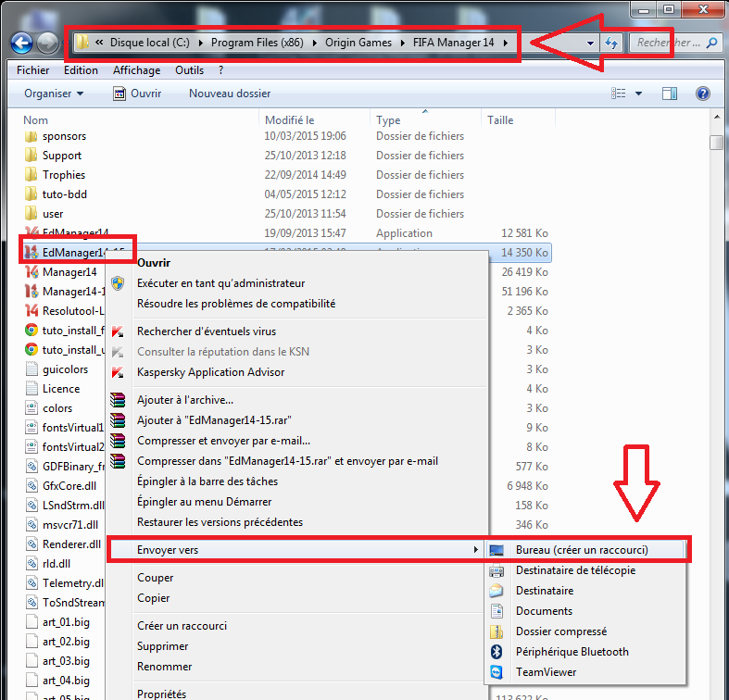Select the tuto-bdd folder icon

[31, 194]
